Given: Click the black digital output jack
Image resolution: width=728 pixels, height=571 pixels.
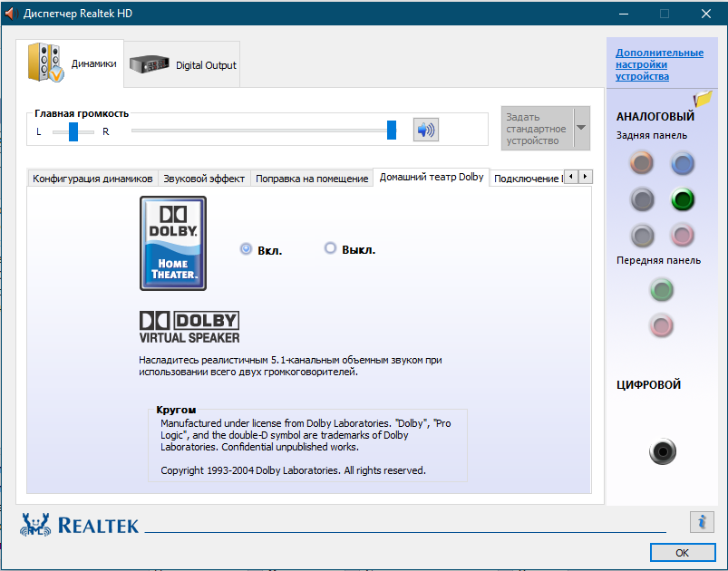Looking at the screenshot, I should click(x=663, y=451).
